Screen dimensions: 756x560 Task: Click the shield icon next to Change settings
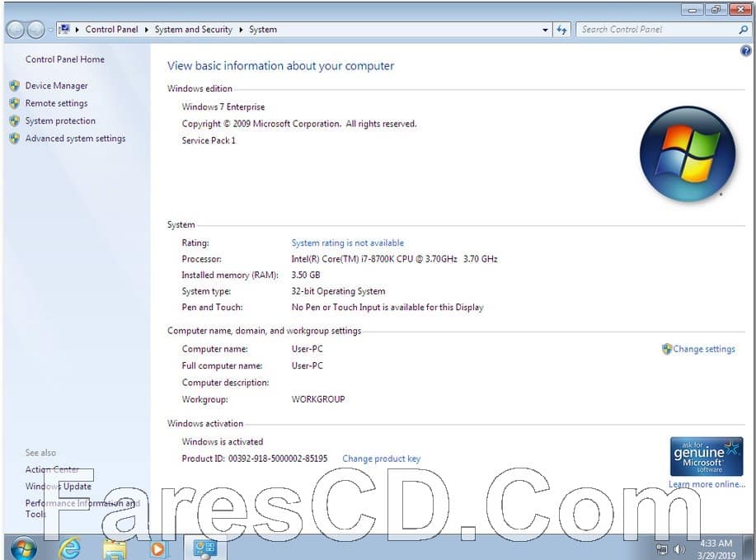pyautogui.click(x=667, y=349)
